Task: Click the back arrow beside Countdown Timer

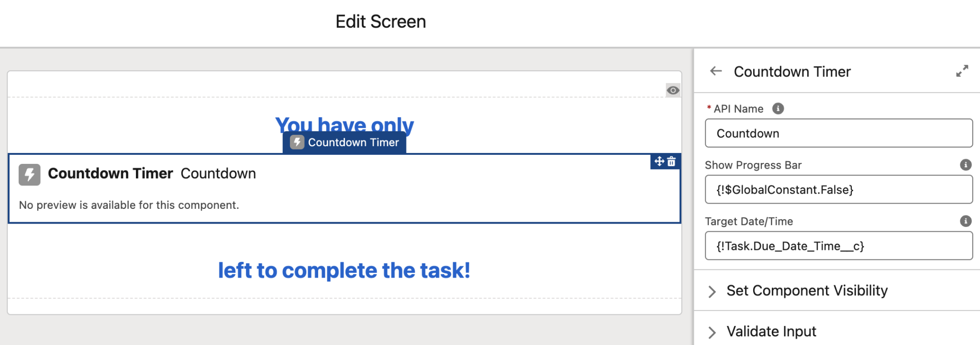Action: [x=716, y=71]
